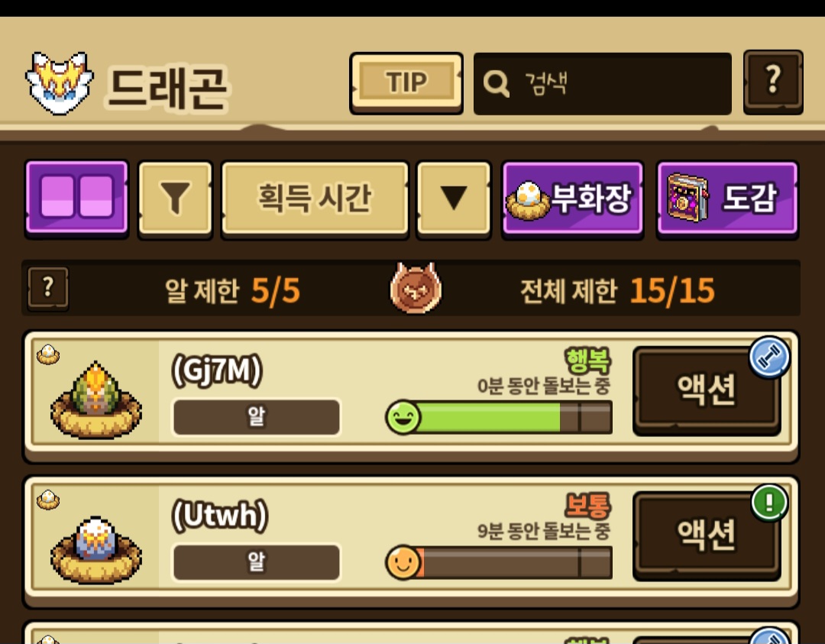The width and height of the screenshot is (825, 644).
Task: Click the green happiness bar for Gj7M
Action: [499, 418]
